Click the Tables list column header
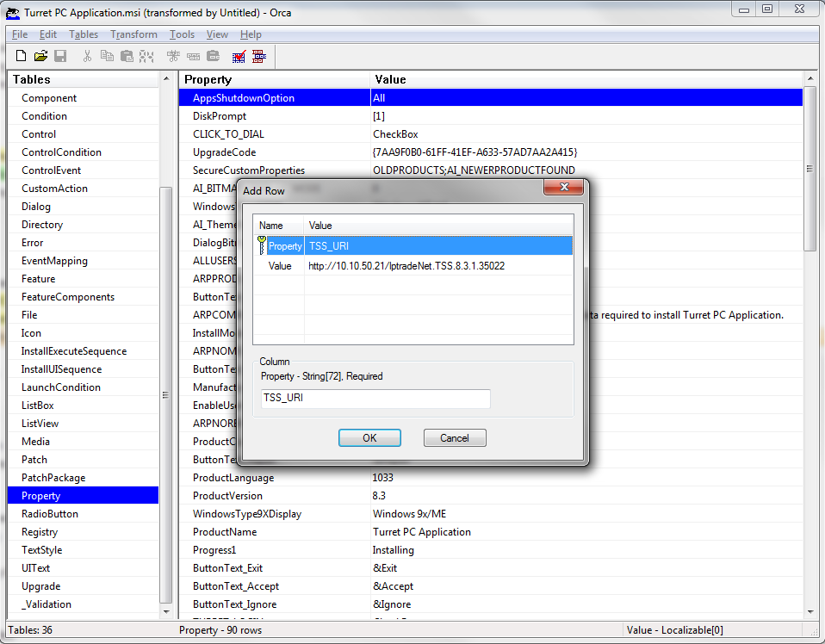The width and height of the screenshot is (825, 644). [84, 79]
